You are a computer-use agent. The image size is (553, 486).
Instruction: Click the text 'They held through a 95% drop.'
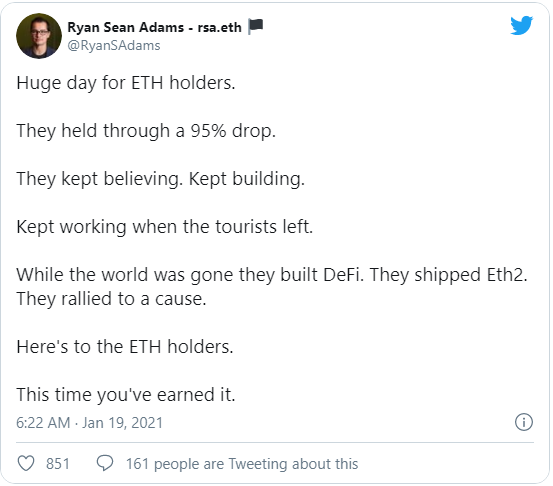(146, 131)
